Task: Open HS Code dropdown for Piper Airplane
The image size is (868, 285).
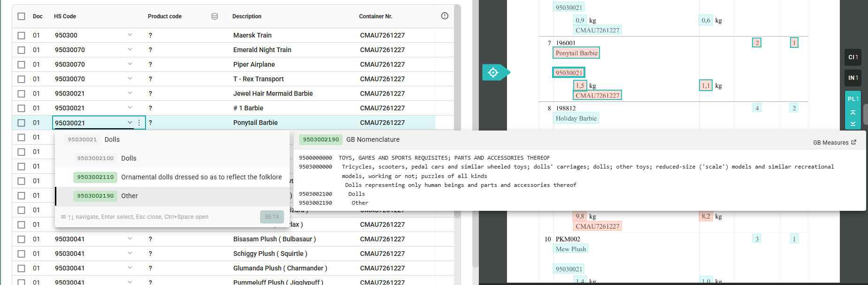Action: pyautogui.click(x=130, y=64)
